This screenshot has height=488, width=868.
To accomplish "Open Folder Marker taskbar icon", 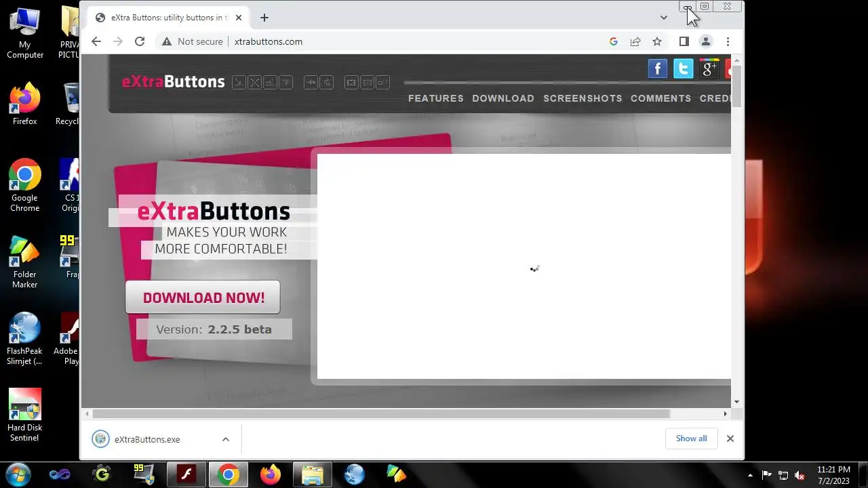I will [x=397, y=474].
